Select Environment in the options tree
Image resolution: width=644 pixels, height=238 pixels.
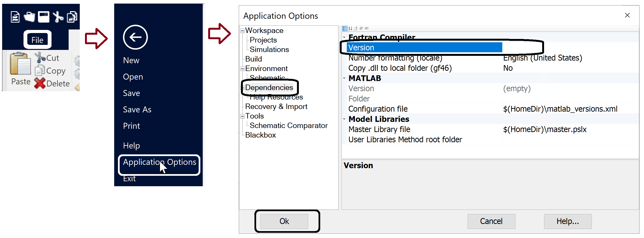266,69
